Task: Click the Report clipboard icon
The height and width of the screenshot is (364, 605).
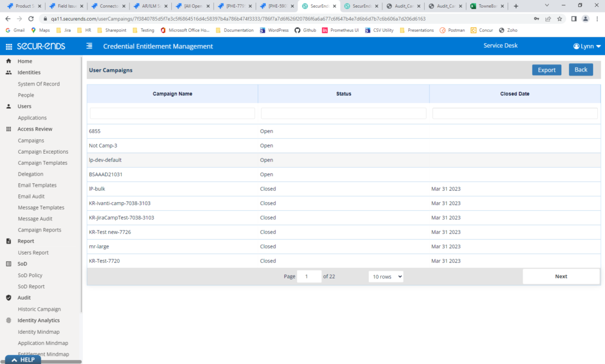Action: tap(9, 241)
